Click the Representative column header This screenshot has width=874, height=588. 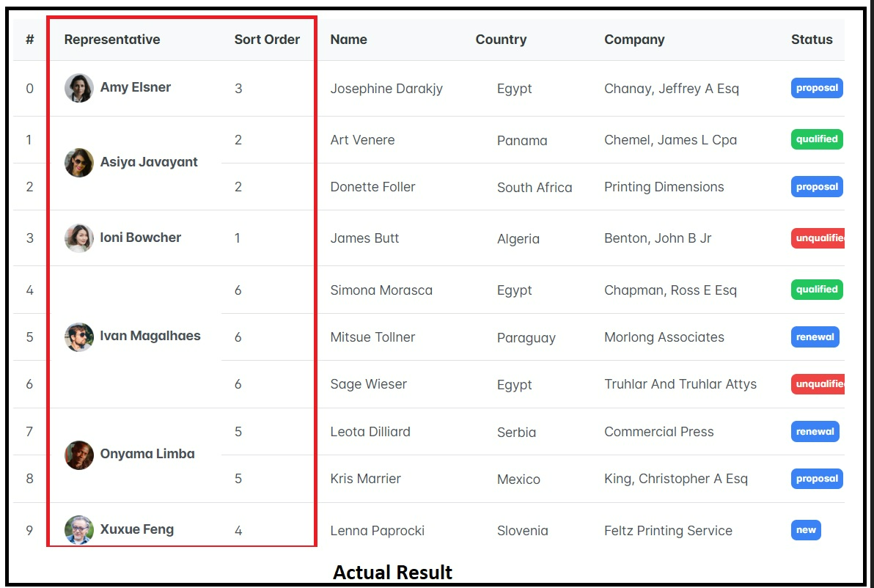[112, 40]
